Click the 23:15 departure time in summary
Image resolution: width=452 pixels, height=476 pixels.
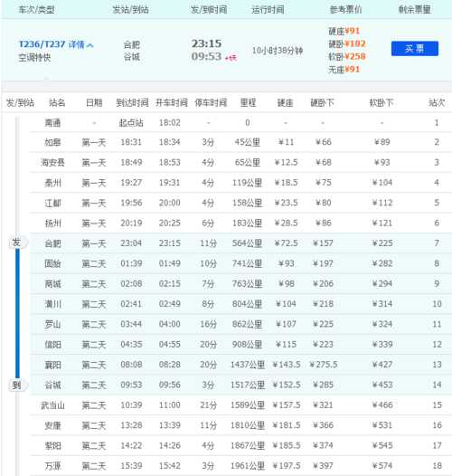(207, 43)
